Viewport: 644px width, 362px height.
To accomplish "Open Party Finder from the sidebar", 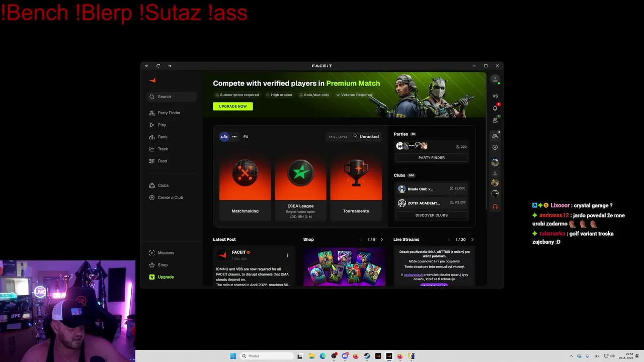I will [169, 113].
